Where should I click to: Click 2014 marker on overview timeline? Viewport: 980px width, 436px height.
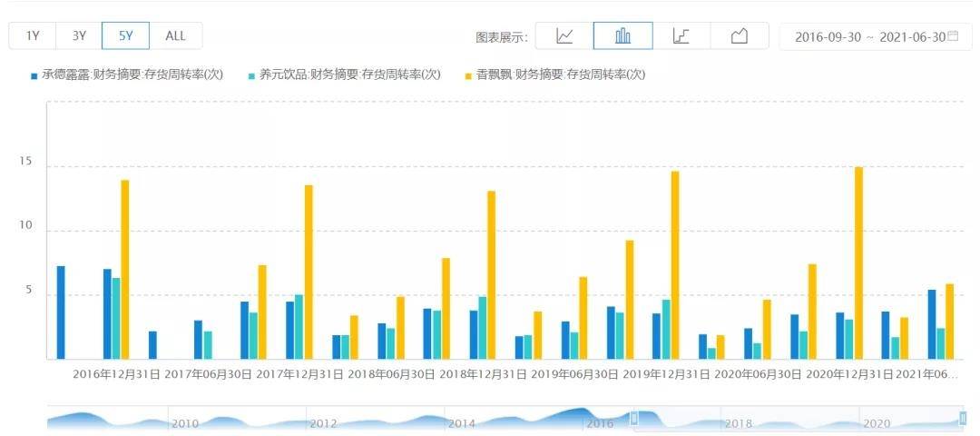461,424
